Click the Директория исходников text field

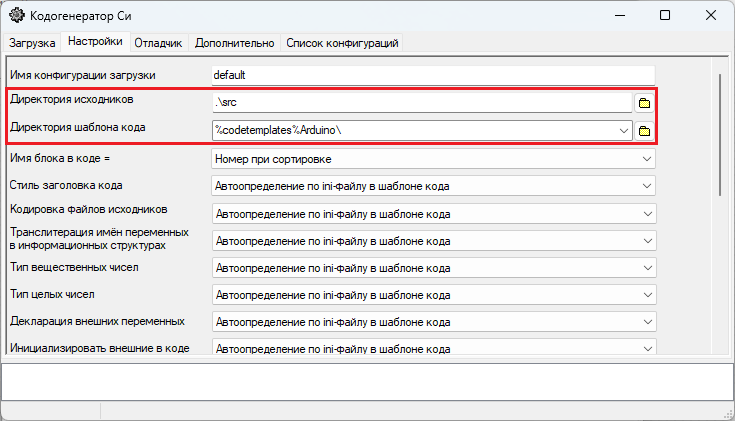click(x=420, y=103)
